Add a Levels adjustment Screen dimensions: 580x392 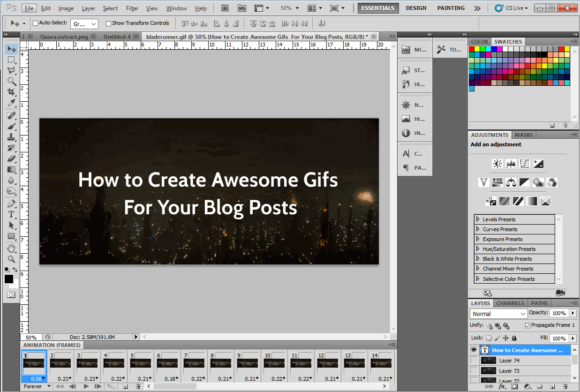click(511, 164)
